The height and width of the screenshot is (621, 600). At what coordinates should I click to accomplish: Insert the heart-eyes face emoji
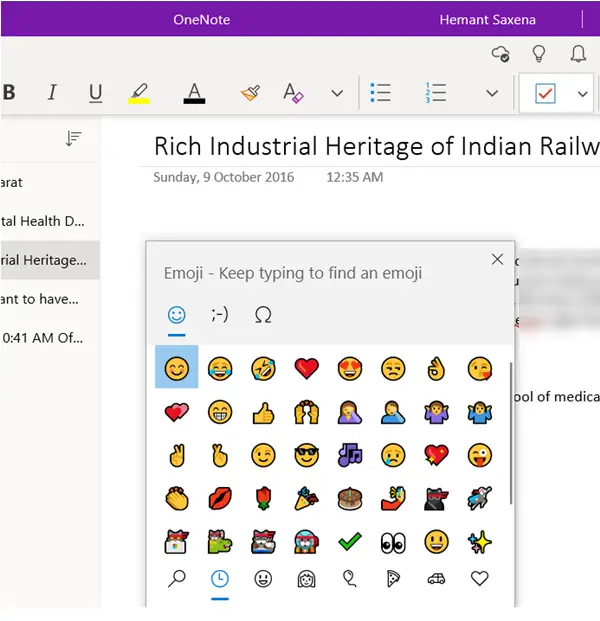[350, 369]
